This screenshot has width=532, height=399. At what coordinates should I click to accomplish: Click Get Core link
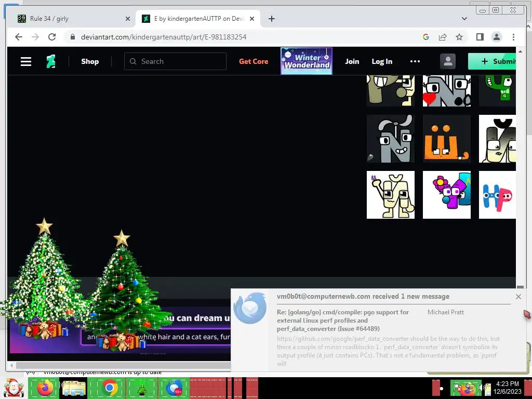pos(254,61)
